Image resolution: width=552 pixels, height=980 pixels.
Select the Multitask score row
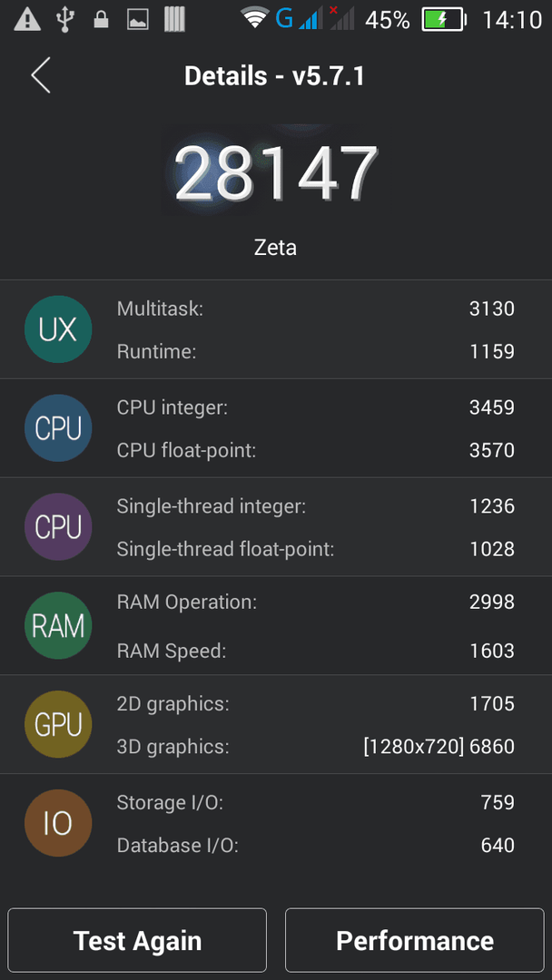pyautogui.click(x=316, y=309)
